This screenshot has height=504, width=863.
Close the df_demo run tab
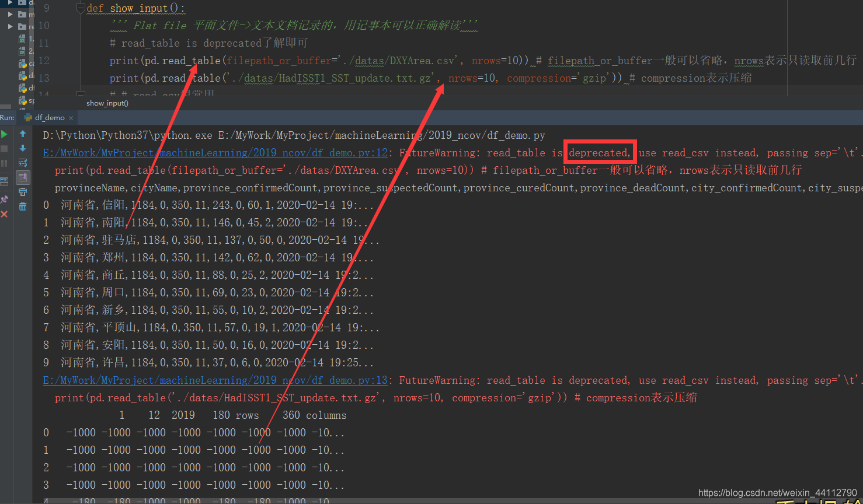coord(71,118)
